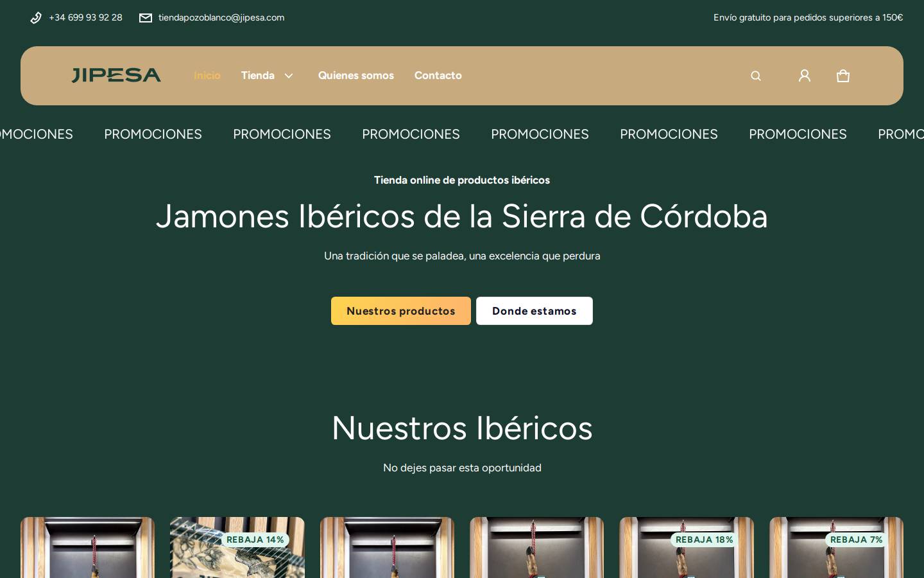Open the search magnifier icon
Screen dimensions: 924x578
click(756, 76)
